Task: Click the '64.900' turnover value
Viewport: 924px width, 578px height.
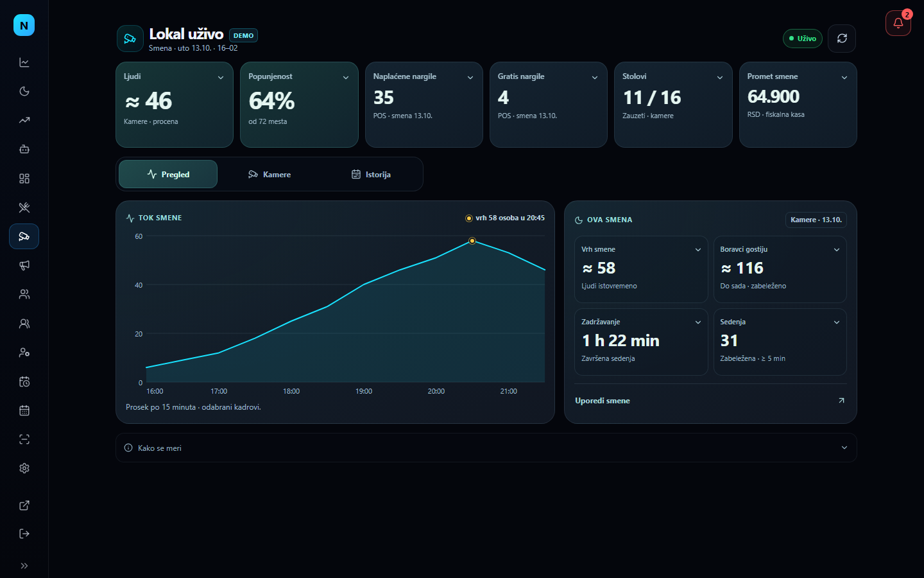Action: 773,96
